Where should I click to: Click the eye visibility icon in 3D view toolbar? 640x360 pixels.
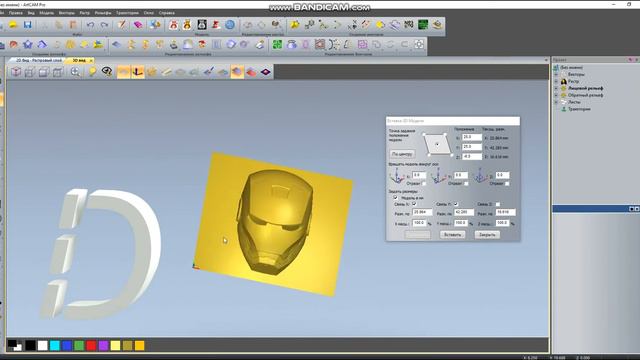click(x=107, y=72)
